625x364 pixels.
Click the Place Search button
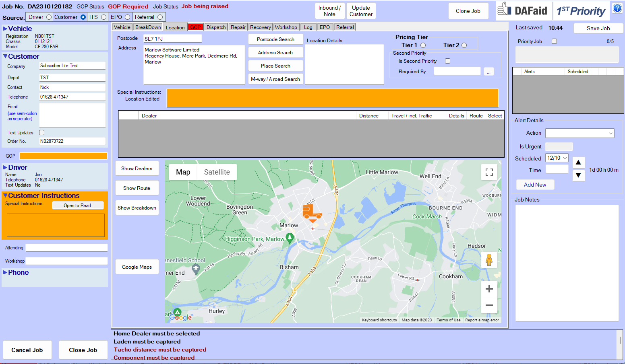click(x=275, y=66)
